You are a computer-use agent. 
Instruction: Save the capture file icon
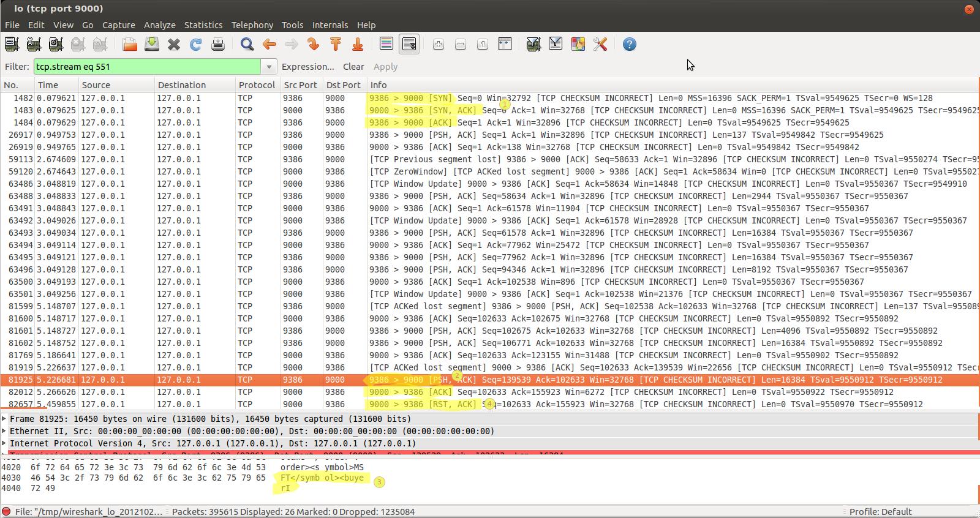click(152, 44)
